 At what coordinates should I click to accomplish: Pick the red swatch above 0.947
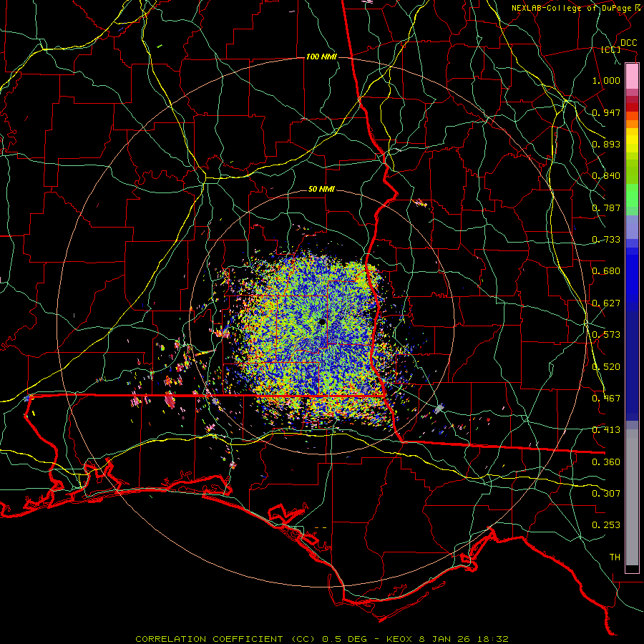pyautogui.click(x=632, y=107)
